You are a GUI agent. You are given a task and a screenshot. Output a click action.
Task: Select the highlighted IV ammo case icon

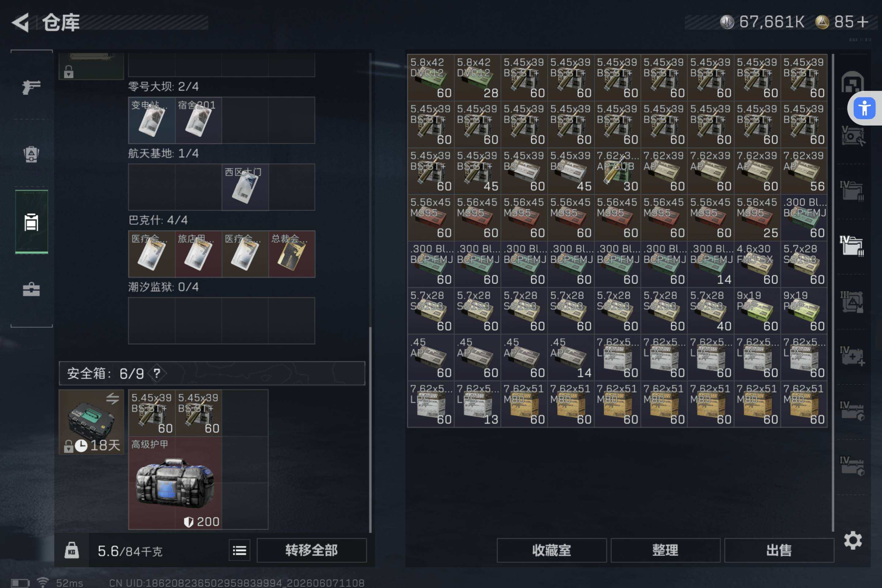point(852,246)
